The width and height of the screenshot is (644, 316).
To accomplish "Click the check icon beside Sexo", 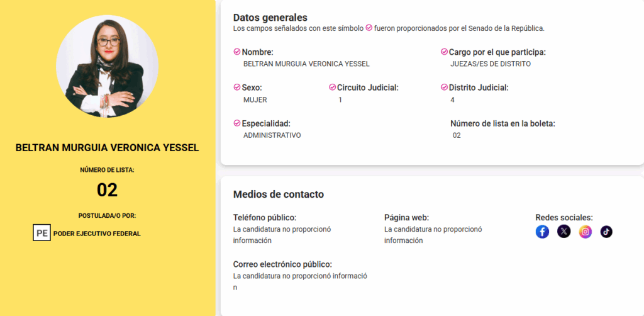I will (237, 87).
